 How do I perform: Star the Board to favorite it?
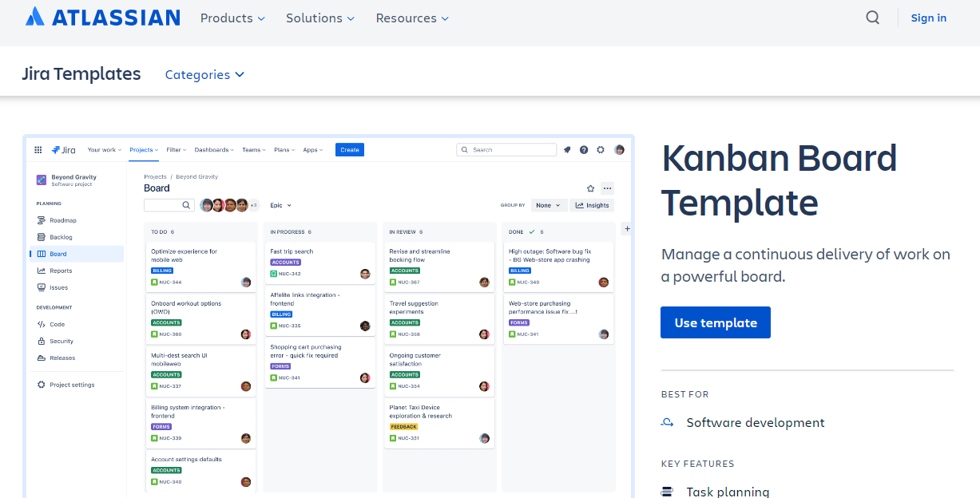pyautogui.click(x=589, y=188)
